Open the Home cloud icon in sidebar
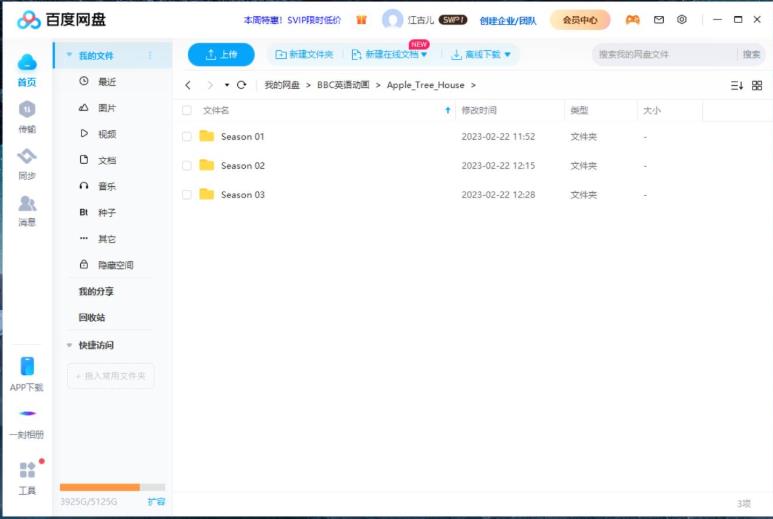773x519 pixels. point(27,63)
